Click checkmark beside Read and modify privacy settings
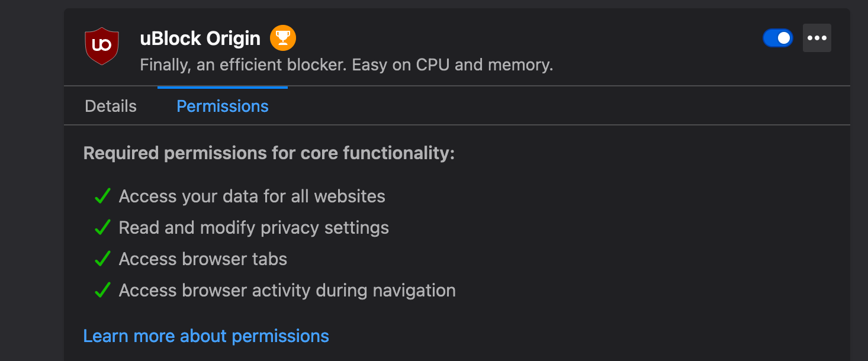 pos(103,228)
